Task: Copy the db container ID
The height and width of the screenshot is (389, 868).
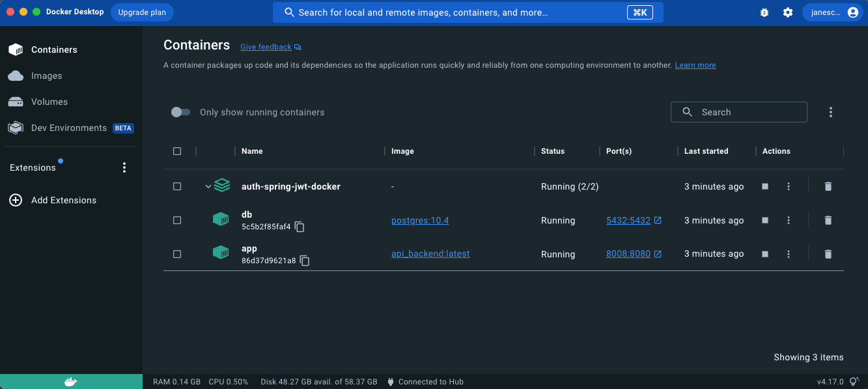Action: (x=299, y=227)
